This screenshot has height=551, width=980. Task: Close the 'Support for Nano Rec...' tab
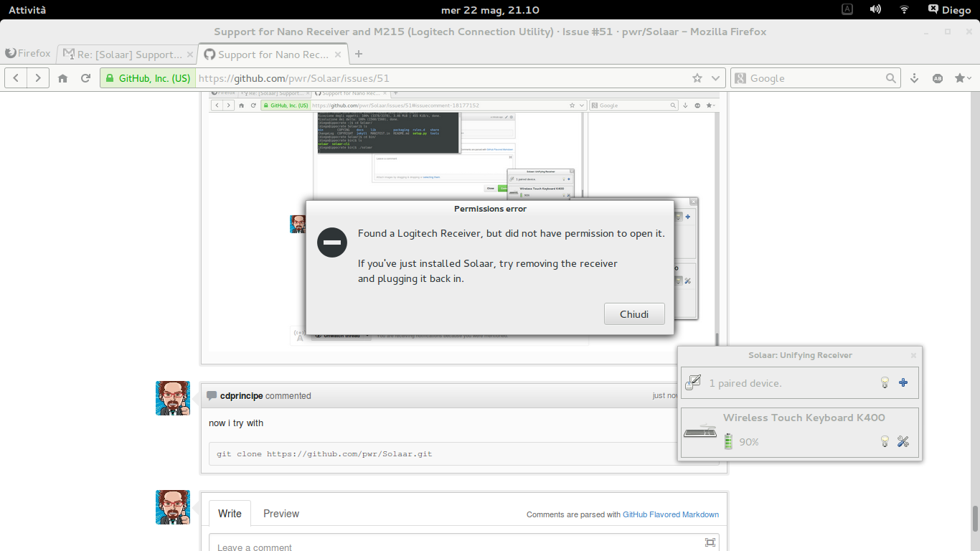click(339, 55)
